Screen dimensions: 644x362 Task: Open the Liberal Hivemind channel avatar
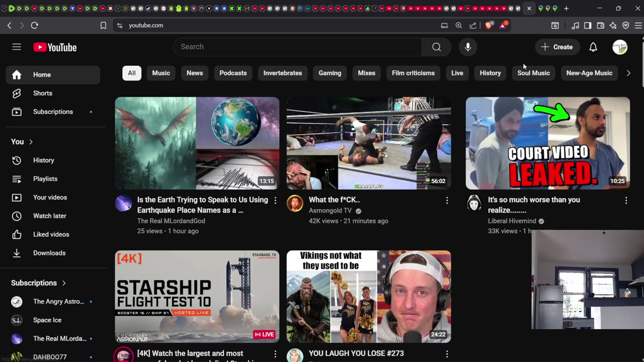pos(474,204)
